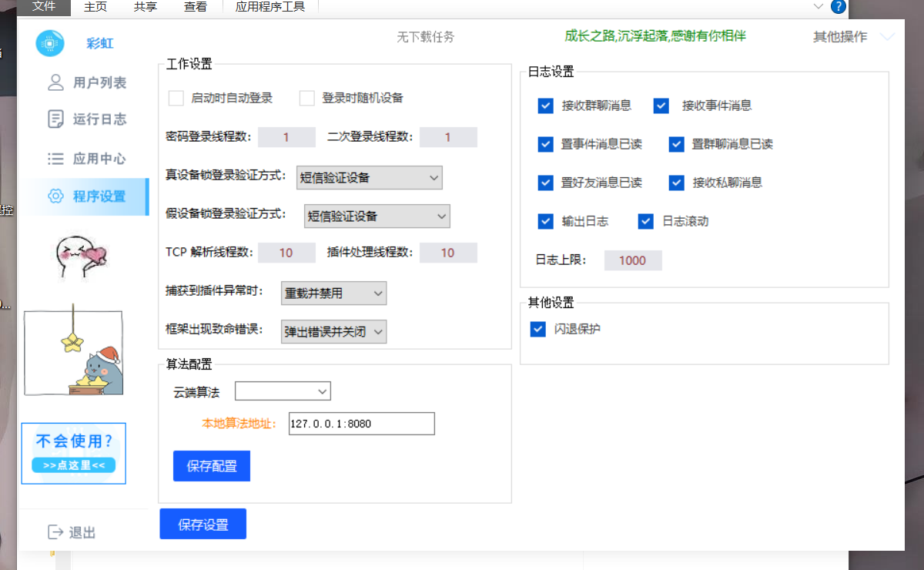The image size is (924, 570).
Task: Open the 运行日志 log panel
Action: tap(85, 119)
